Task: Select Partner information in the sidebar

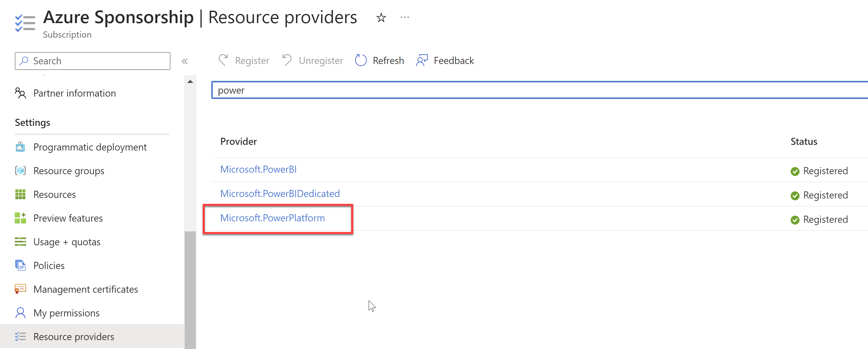Action: [74, 93]
